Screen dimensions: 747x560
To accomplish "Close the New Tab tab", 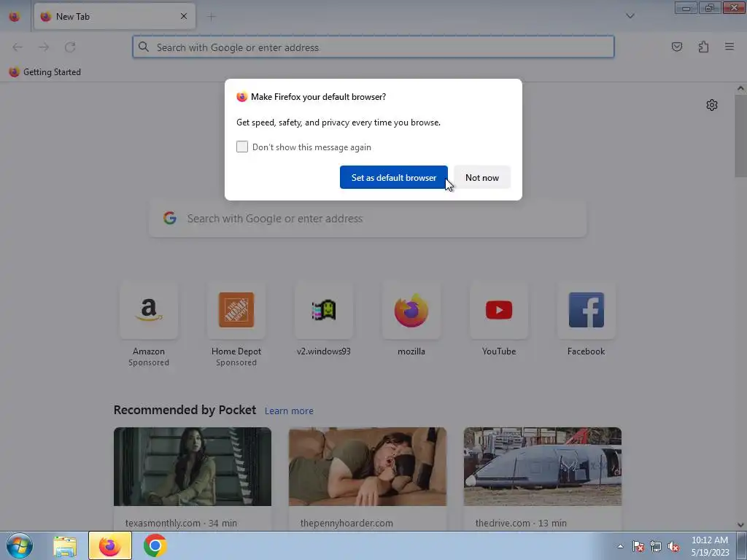I will [x=183, y=16].
